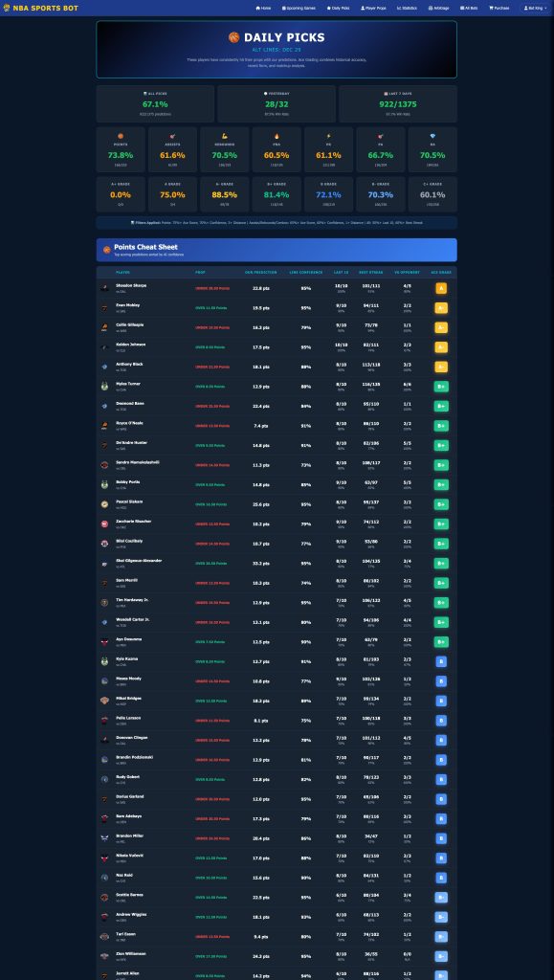Go to Upcoming Games page

pyautogui.click(x=299, y=8)
